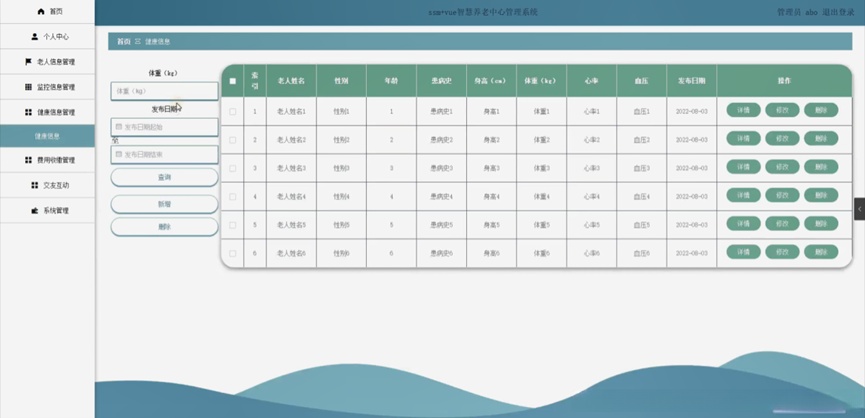
Task: Click the tiles icon beside 交友互动
Action: pos(35,185)
